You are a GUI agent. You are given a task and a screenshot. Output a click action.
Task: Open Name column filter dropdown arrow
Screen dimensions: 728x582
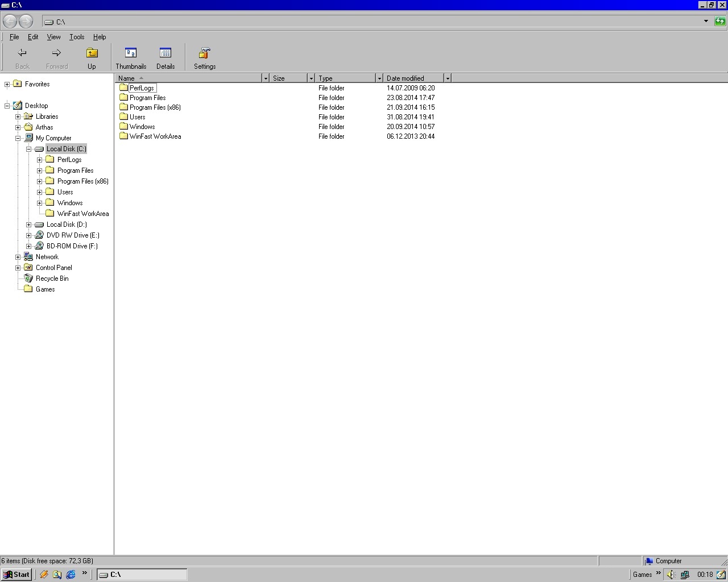[266, 78]
